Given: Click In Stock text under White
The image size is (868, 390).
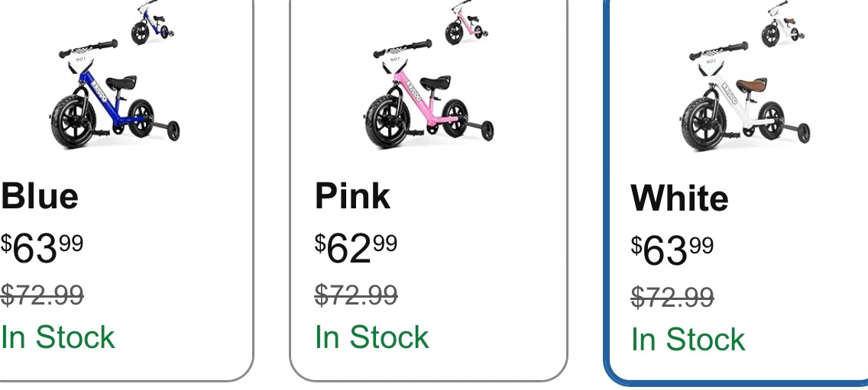Looking at the screenshot, I should click(688, 339).
